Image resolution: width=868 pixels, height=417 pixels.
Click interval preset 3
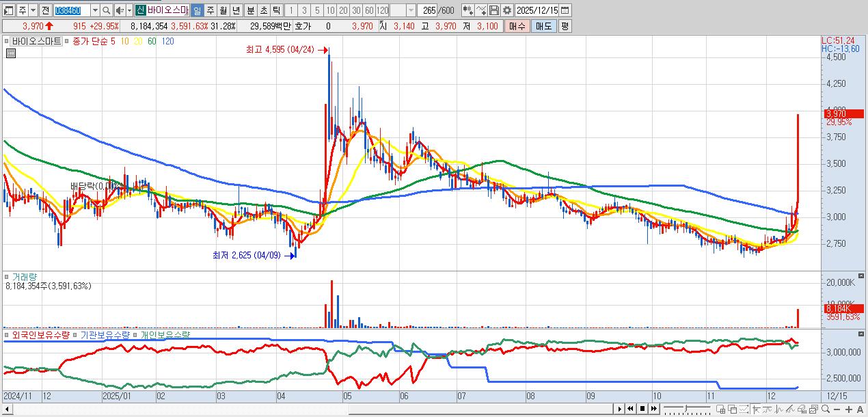pos(303,10)
